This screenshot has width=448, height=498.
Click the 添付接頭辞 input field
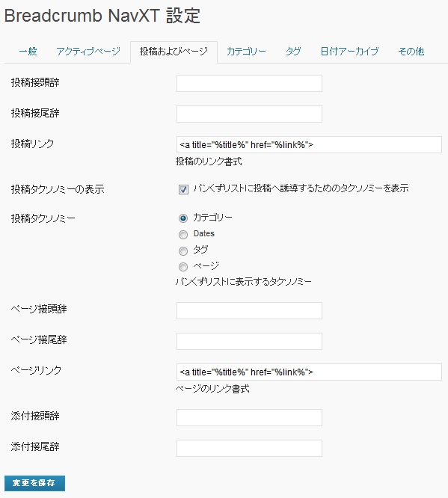coord(249,418)
